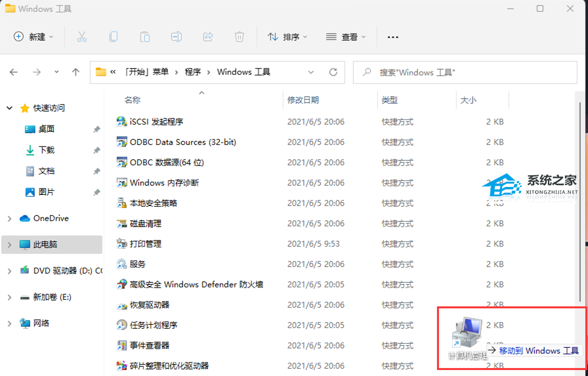Open the 新建 dropdown menu
This screenshot has height=376, width=588.
click(x=33, y=37)
